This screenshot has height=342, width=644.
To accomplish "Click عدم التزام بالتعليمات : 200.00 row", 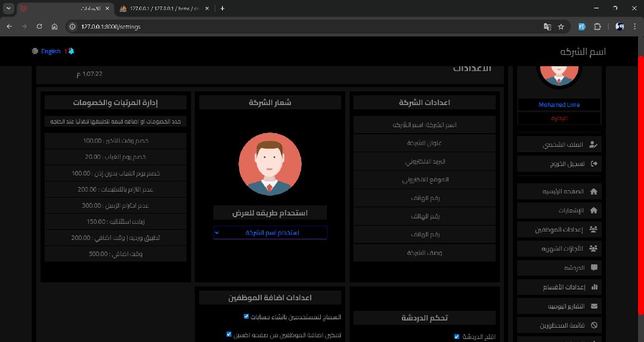I will [116, 189].
